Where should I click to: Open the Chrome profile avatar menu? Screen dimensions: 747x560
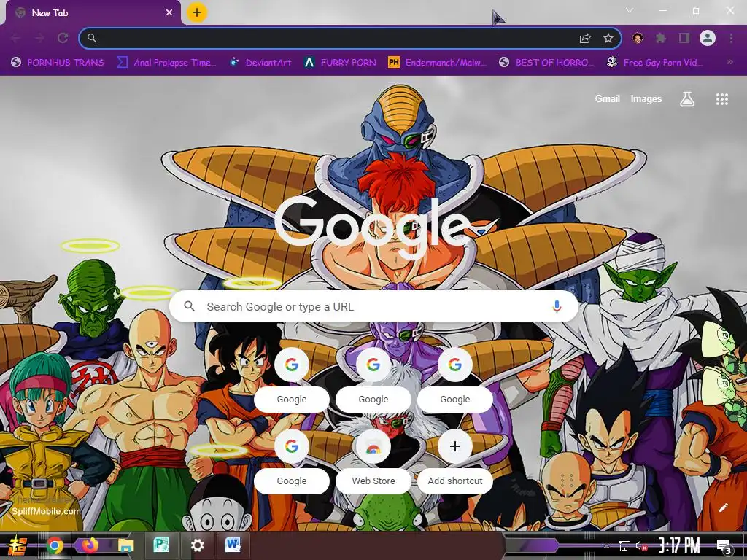708,38
